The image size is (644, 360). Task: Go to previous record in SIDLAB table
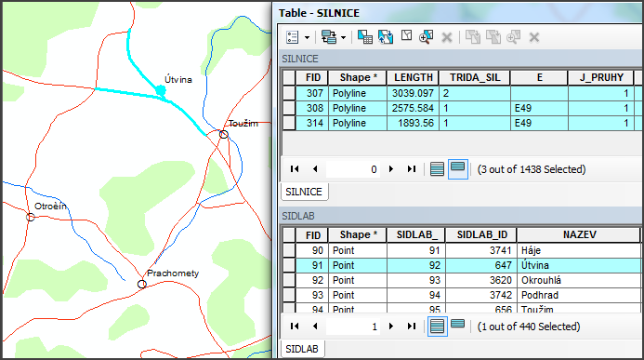click(x=315, y=327)
